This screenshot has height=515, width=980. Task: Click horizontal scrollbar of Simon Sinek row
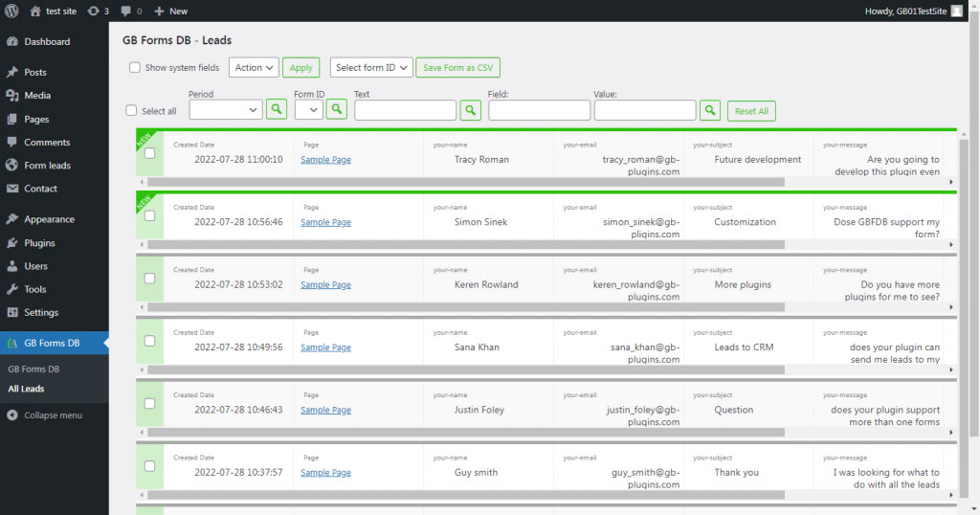pos(466,244)
